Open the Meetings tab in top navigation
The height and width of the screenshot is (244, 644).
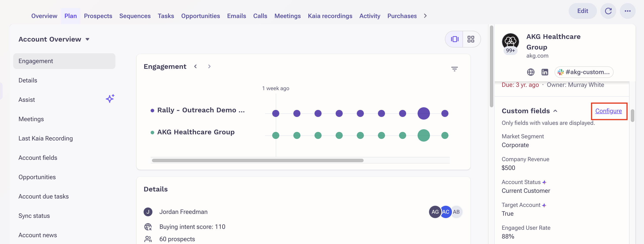tap(287, 16)
